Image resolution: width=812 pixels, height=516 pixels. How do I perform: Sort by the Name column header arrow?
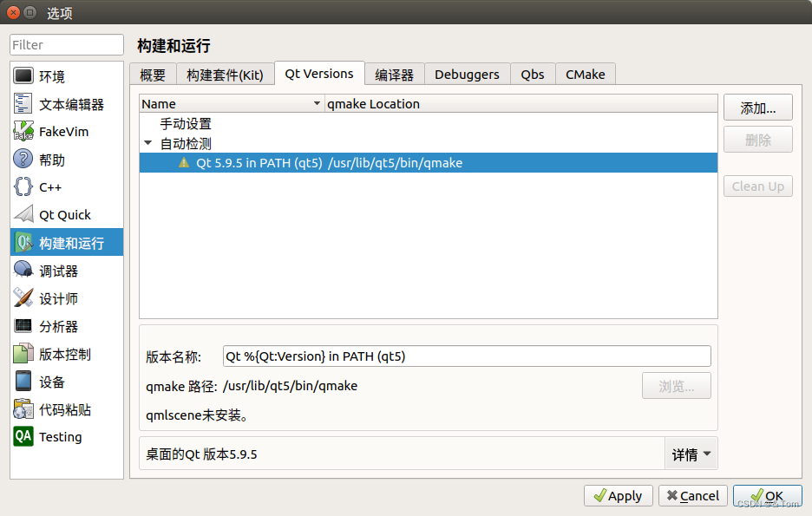(317, 103)
